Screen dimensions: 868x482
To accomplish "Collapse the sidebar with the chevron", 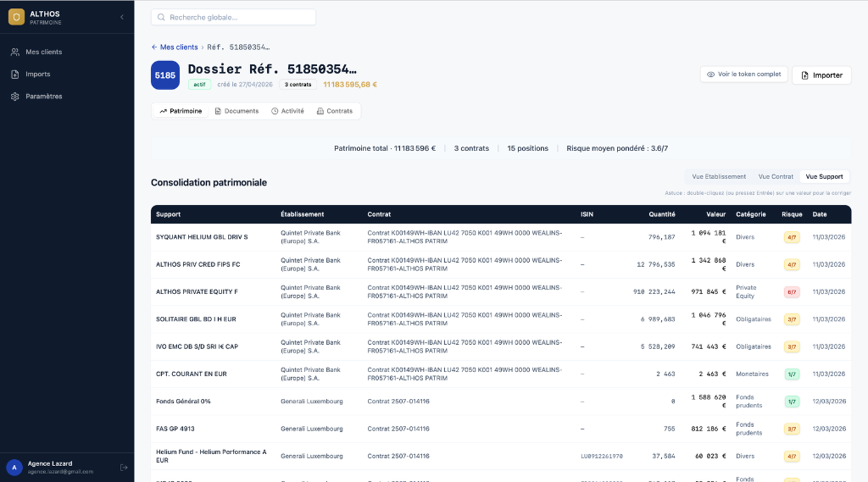I will point(122,17).
